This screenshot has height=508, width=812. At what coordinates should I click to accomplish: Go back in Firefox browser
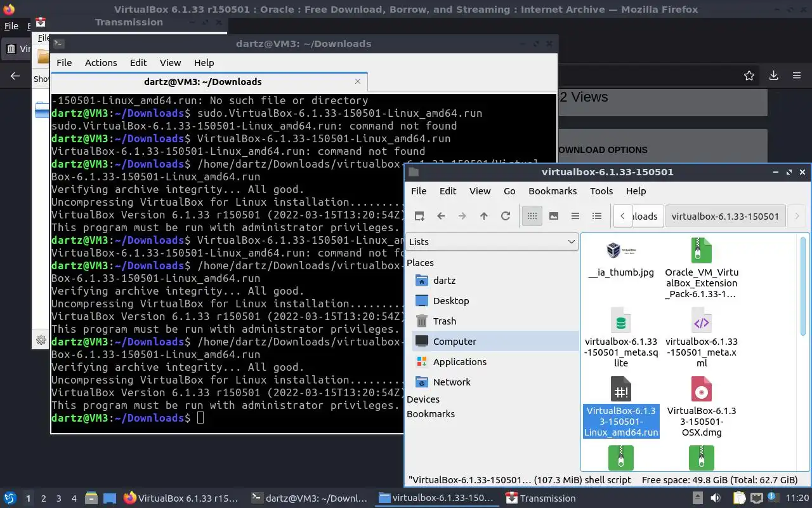pyautogui.click(x=15, y=76)
